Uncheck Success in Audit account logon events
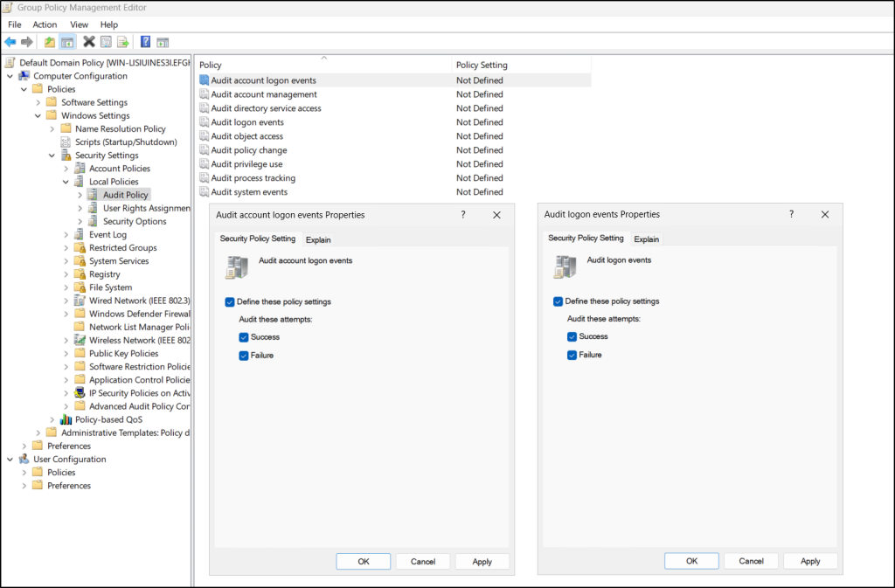Screen dimensions: 895x588 pyautogui.click(x=244, y=337)
